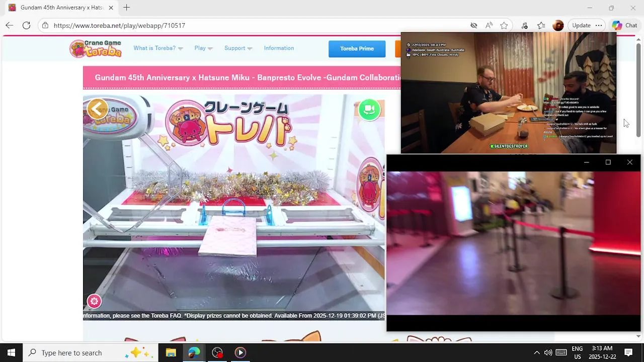Image resolution: width=644 pixels, height=362 pixels.
Task: Open the Settings and more ellipsis menu
Action: tap(598, 25)
